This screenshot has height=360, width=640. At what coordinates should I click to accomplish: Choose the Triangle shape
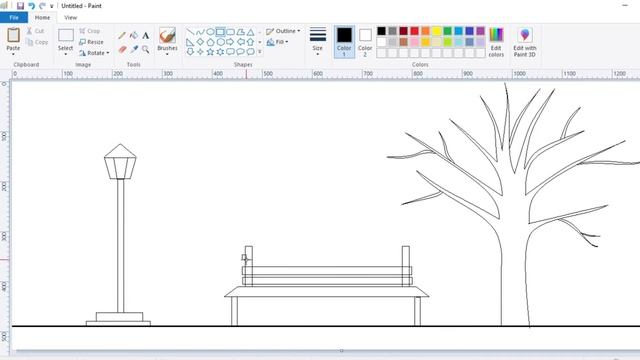click(250, 32)
